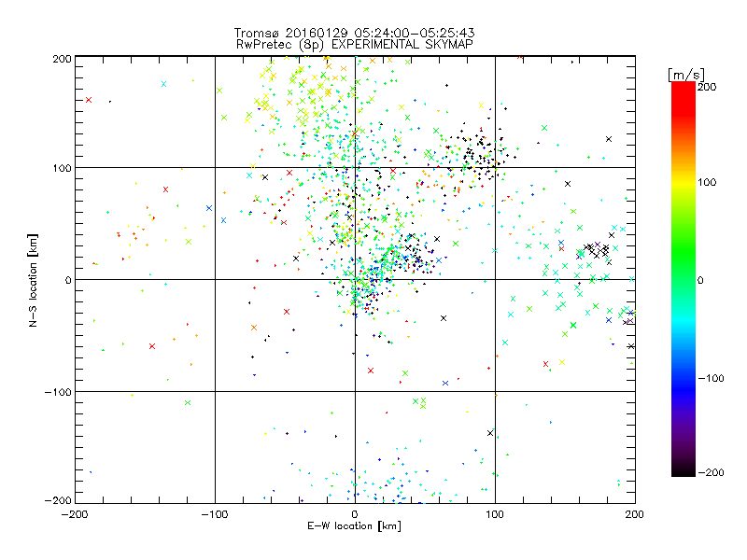
Task: Click the x-axis tick label '200'
Action: [x=635, y=514]
